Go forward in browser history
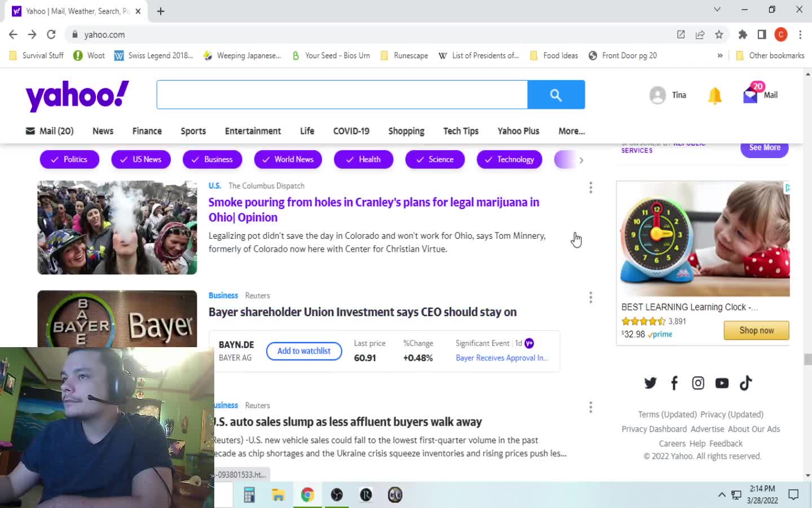The image size is (812, 508). click(32, 34)
